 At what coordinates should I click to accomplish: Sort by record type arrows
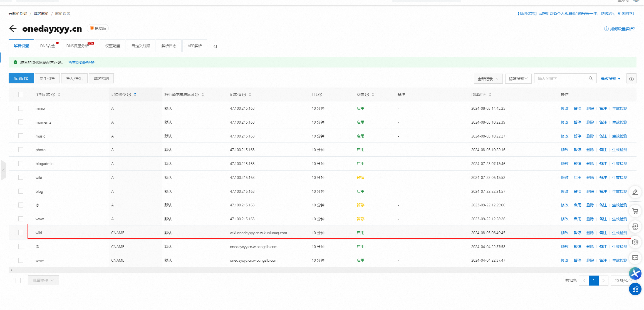click(135, 94)
